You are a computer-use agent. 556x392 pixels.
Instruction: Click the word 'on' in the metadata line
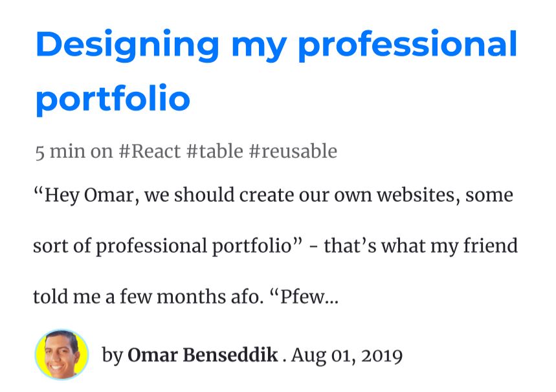tap(102, 153)
